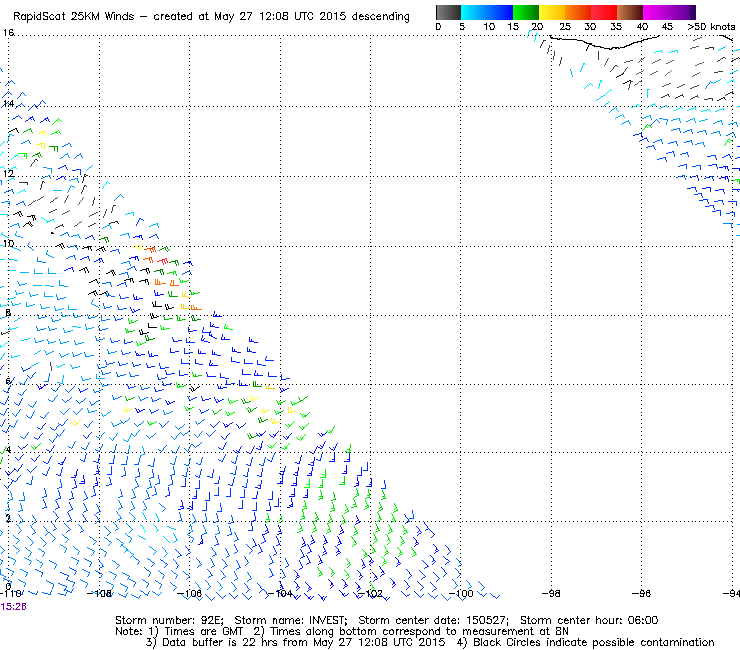Viewport: 740px width, 650px height.
Task: Click the latitude 6 axis label
Action: pos(8,381)
